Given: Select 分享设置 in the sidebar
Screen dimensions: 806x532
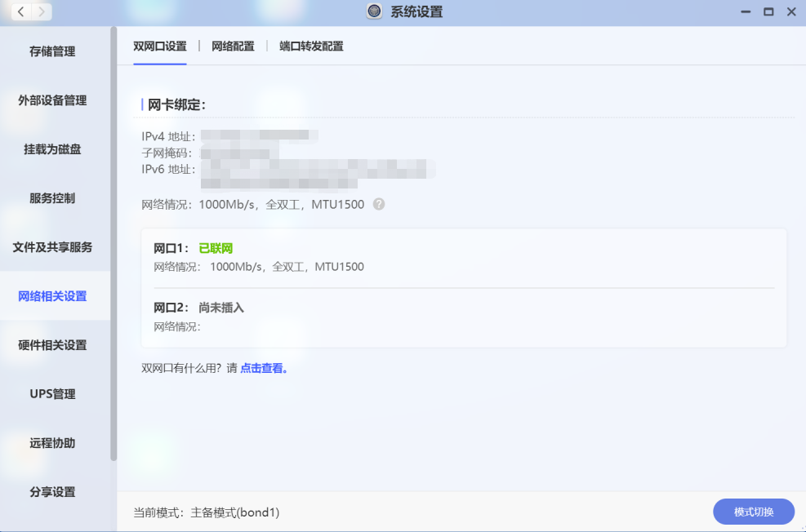Looking at the screenshot, I should click(52, 492).
